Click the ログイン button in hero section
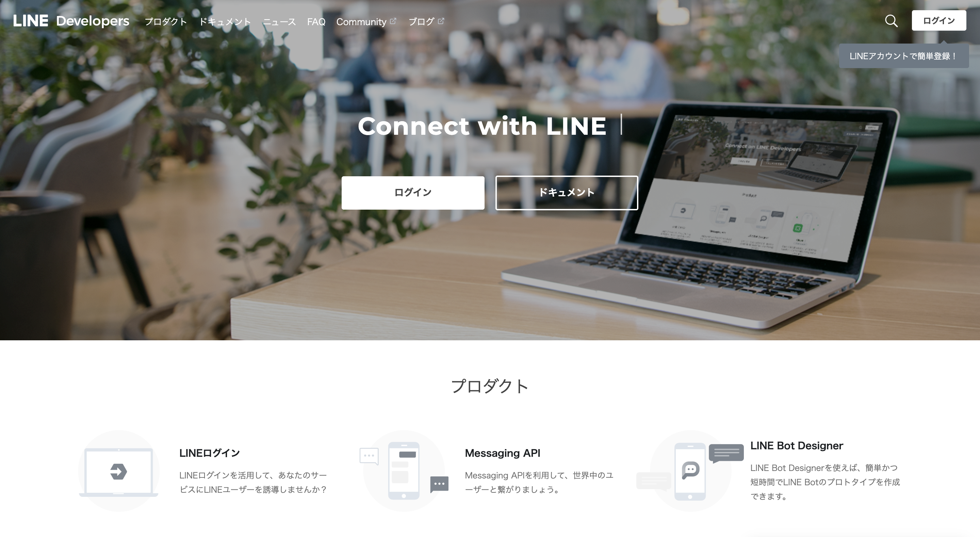This screenshot has width=980, height=537. pyautogui.click(x=413, y=193)
